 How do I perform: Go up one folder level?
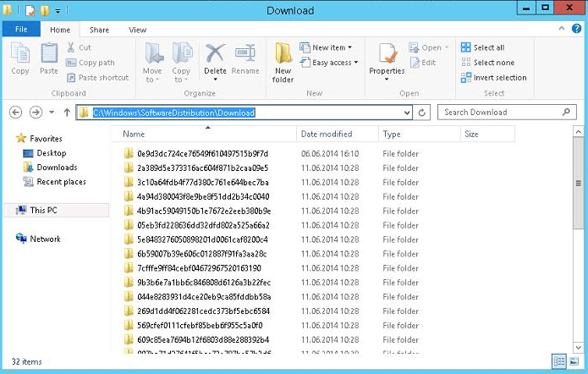[67, 113]
